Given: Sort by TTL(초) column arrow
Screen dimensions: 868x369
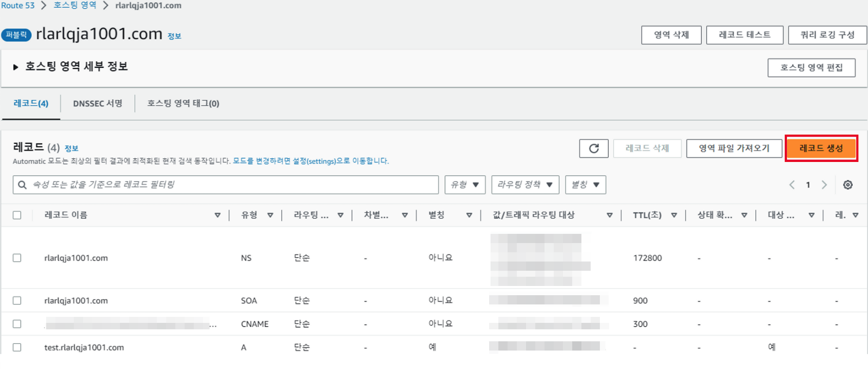Looking at the screenshot, I should pyautogui.click(x=674, y=215).
